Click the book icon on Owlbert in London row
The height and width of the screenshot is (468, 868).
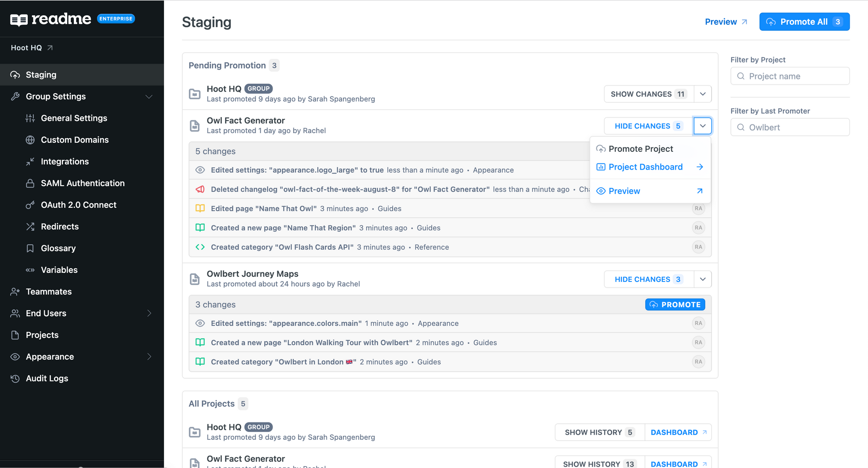click(200, 362)
